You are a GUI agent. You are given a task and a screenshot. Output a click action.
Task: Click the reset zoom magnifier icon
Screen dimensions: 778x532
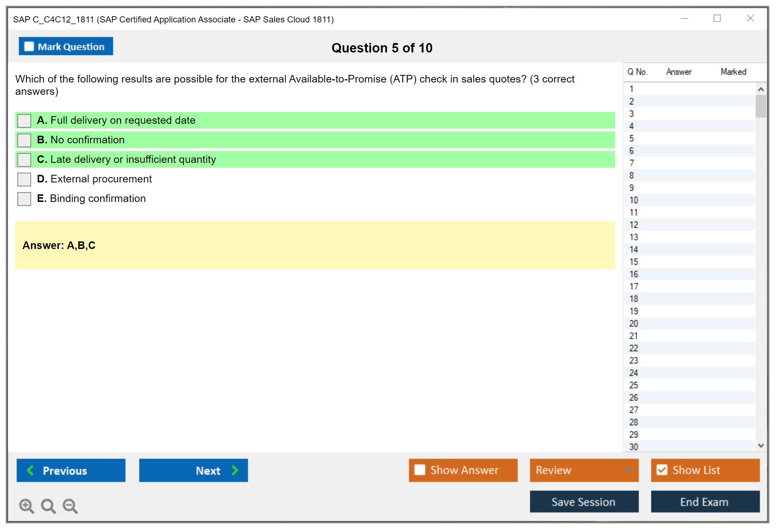coord(48,506)
